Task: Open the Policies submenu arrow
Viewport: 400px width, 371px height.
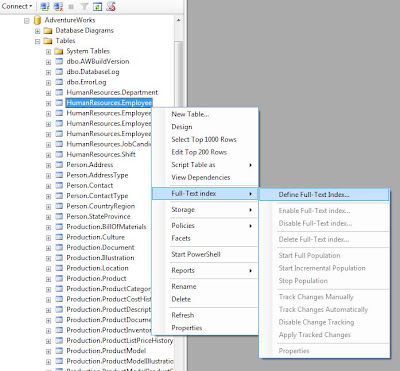Action: click(x=250, y=226)
